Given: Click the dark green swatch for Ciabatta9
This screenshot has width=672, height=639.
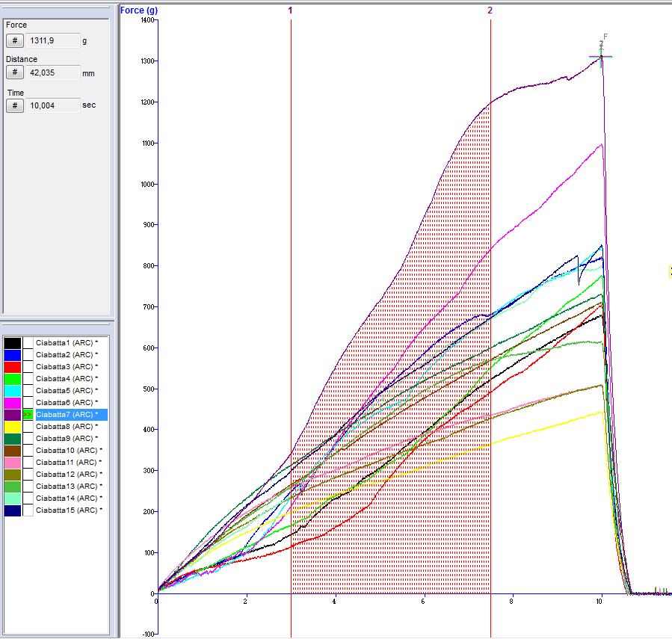Looking at the screenshot, I should pos(13,439).
